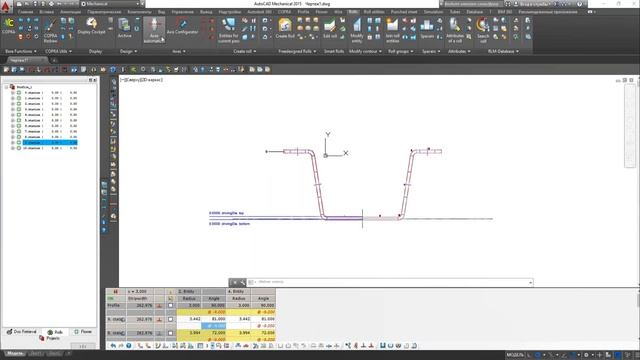Select the 4.station tree row

pyautogui.click(x=50, y=115)
